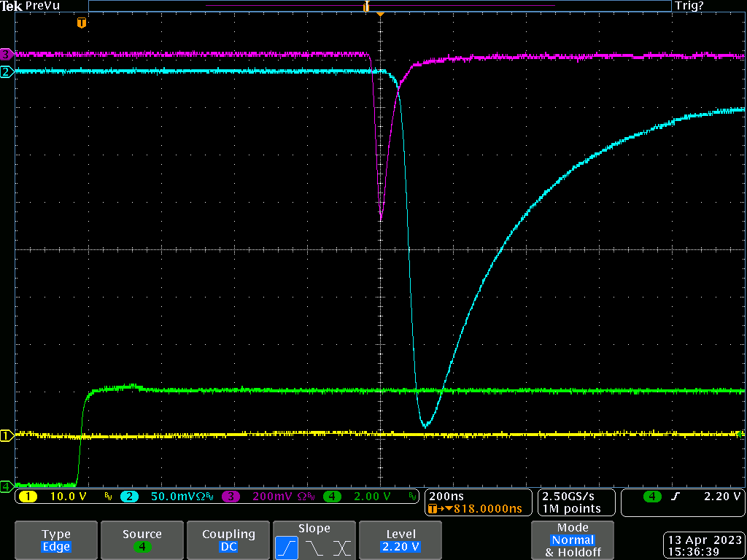This screenshot has height=560, width=747.
Task: Select the either-edge slope icon
Action: pyautogui.click(x=341, y=547)
